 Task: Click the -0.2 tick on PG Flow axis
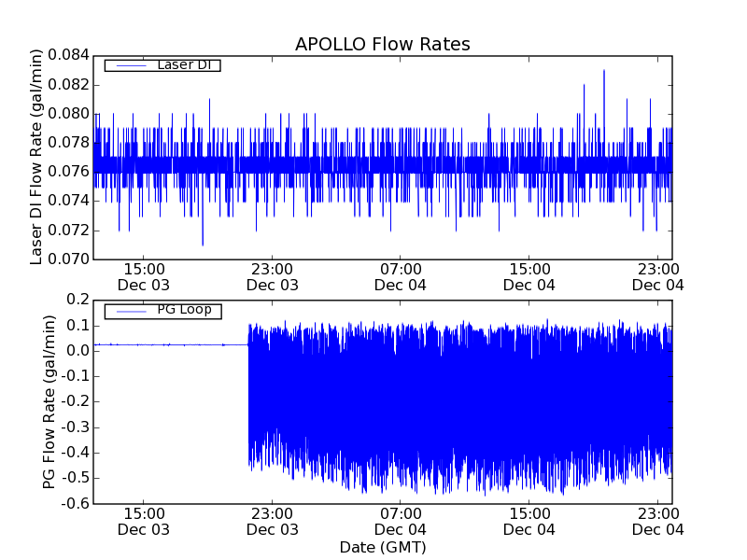coord(76,401)
